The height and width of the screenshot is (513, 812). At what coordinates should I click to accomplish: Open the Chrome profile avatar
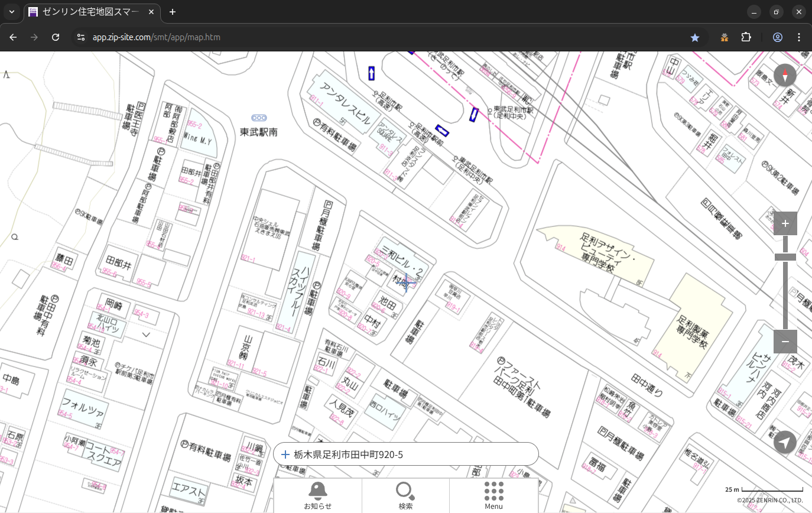click(x=778, y=37)
